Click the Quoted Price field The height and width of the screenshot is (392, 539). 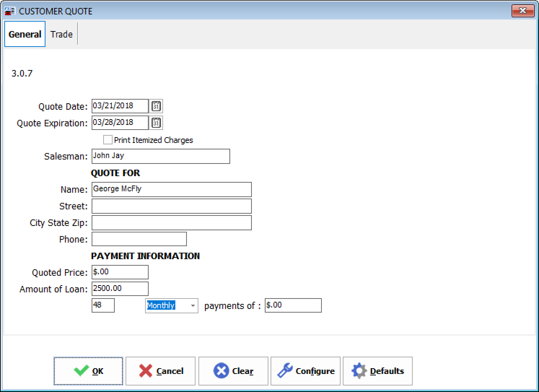pos(120,272)
